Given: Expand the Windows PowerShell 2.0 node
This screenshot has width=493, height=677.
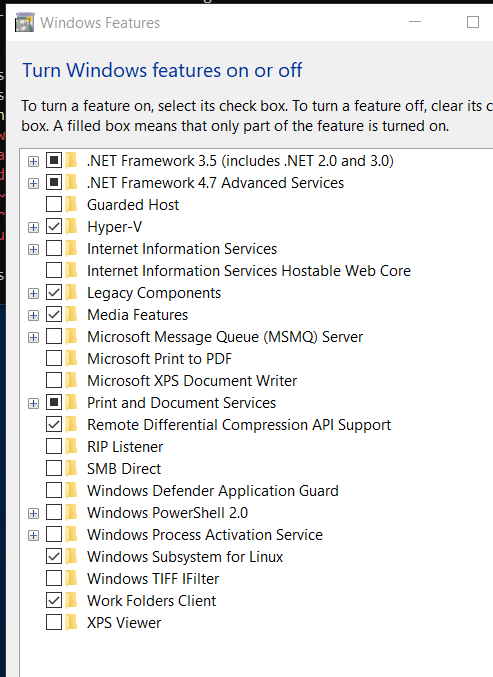Looking at the screenshot, I should point(33,513).
